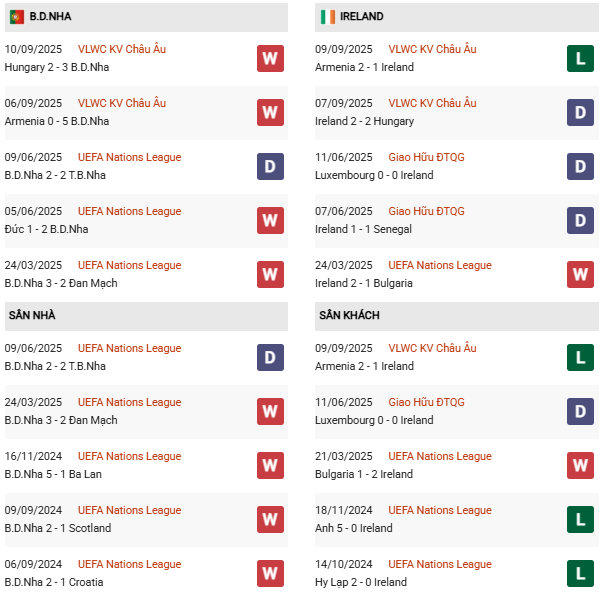Click W badge for B.D.Nha 5 - 1 Ba Lan

coord(270,465)
